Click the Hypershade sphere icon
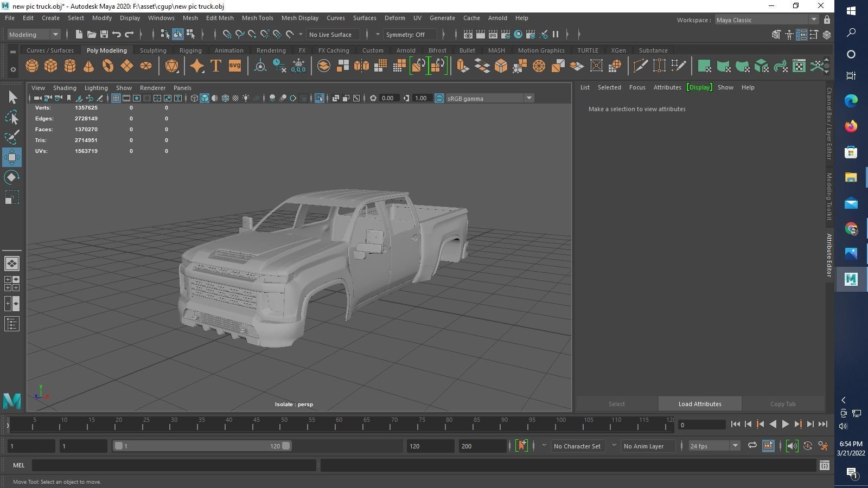868x488 pixels. tap(518, 34)
